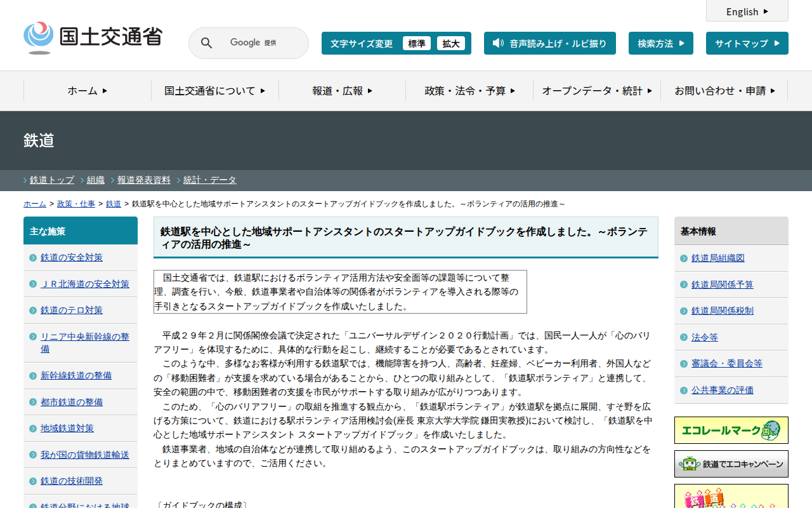This screenshot has width=812, height=508.
Task: Open 法令等 link
Action: click(x=705, y=338)
